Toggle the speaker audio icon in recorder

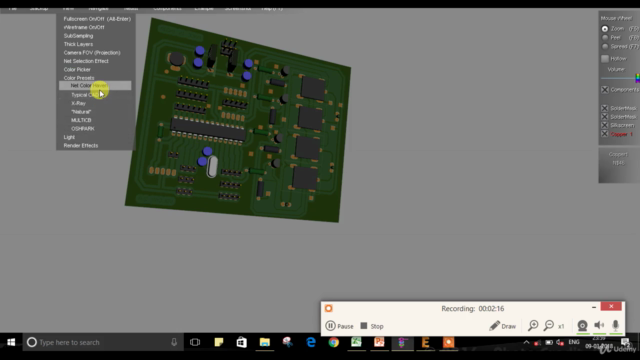click(599, 325)
